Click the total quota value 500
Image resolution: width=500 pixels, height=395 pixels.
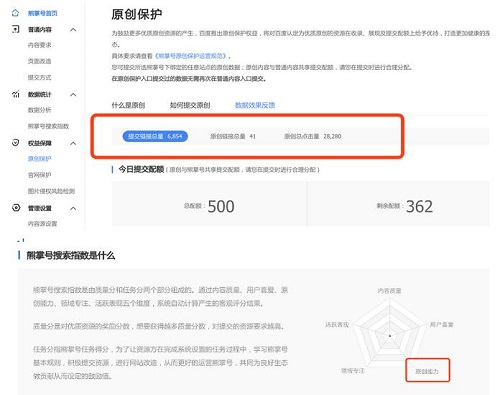(221, 206)
